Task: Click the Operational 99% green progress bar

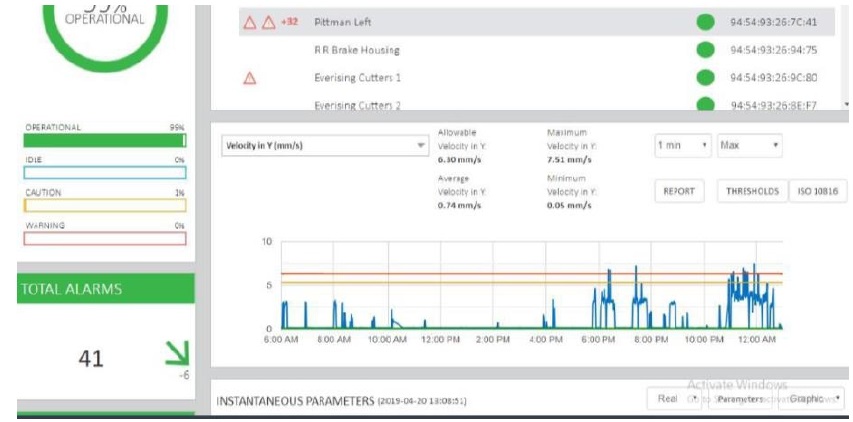Action: (104, 141)
